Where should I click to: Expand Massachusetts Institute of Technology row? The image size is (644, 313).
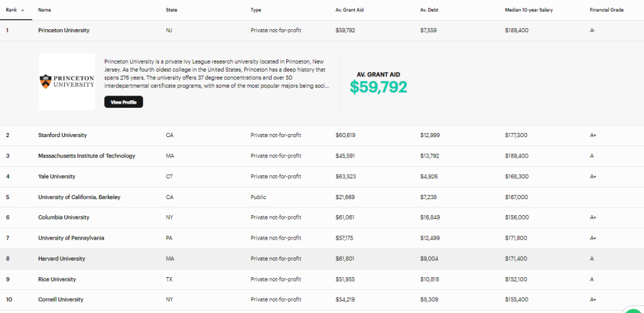coord(86,156)
